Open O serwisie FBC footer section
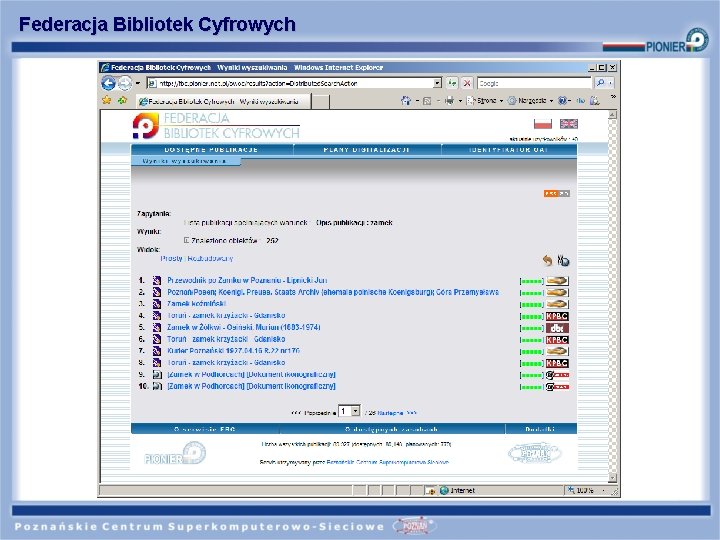This screenshot has height=540, width=720. coord(205,429)
